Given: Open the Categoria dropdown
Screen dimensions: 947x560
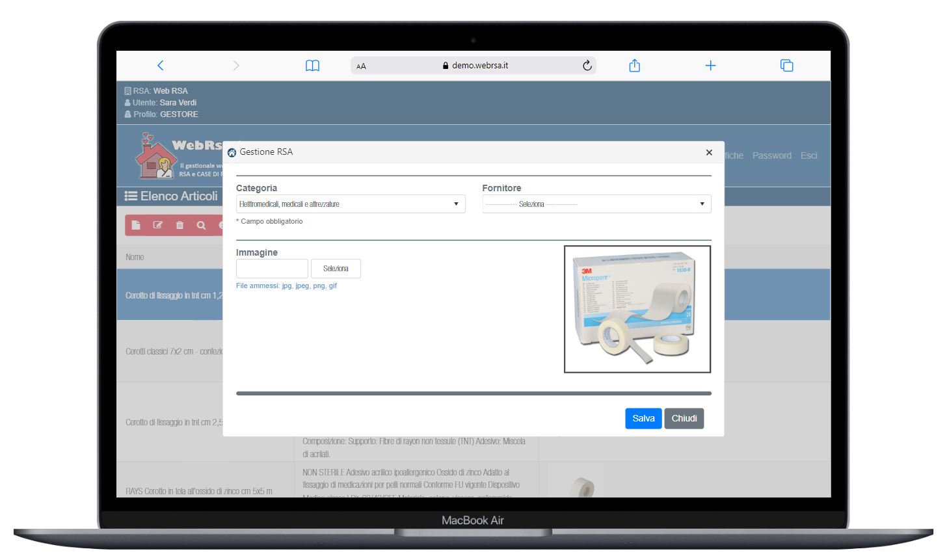Looking at the screenshot, I should (350, 204).
